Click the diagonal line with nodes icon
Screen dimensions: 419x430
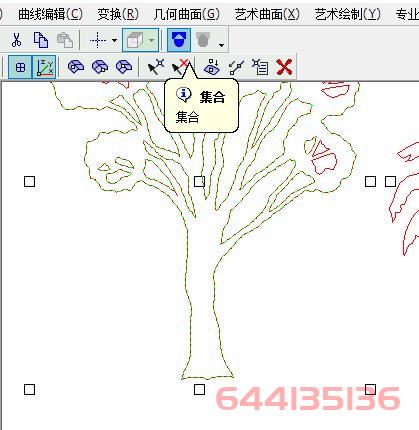click(237, 67)
